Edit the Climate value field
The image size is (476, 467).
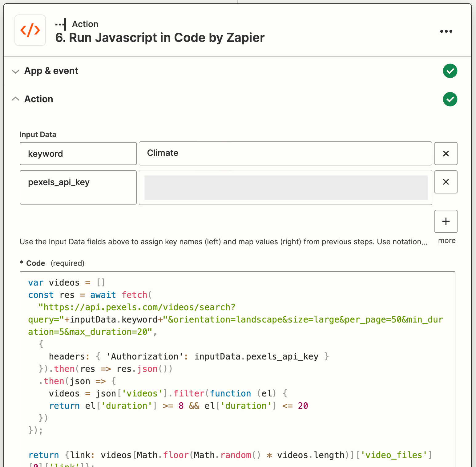(x=285, y=153)
